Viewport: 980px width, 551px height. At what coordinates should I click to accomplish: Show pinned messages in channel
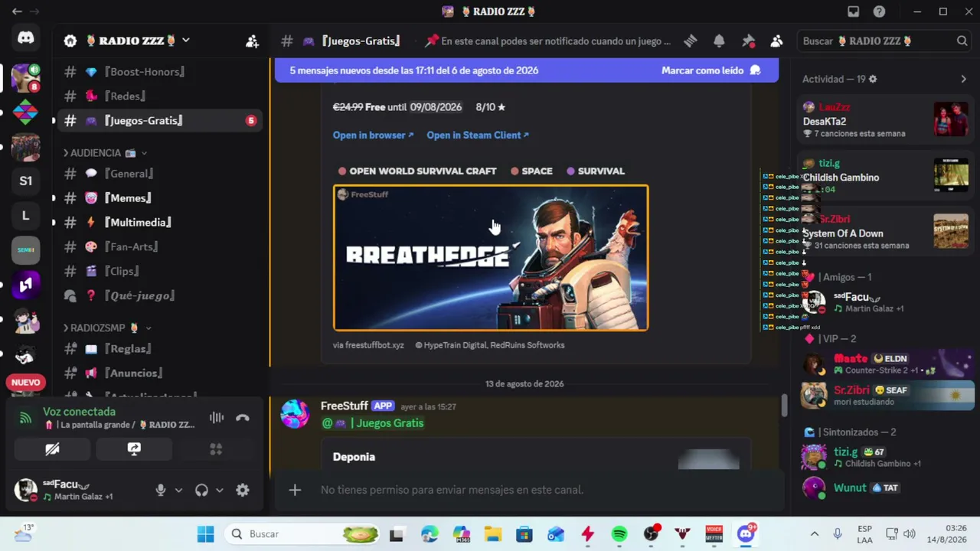click(x=748, y=41)
